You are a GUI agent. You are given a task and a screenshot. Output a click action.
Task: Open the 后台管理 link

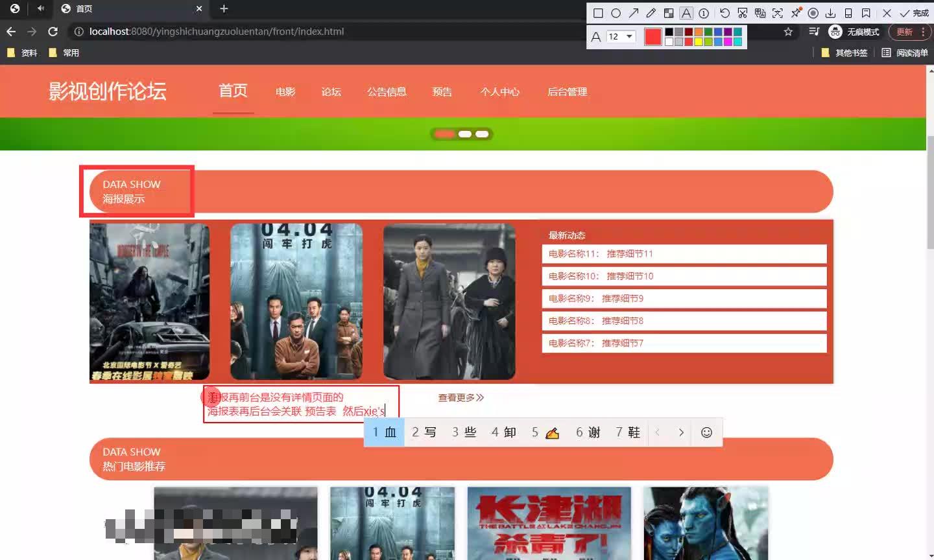point(567,92)
